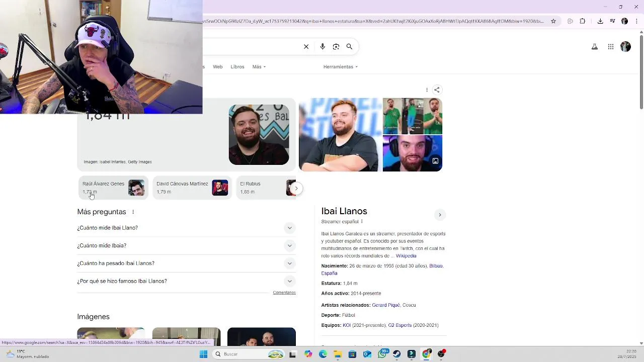Open Wikipedia link in description
644x362 pixels.
[x=406, y=256]
